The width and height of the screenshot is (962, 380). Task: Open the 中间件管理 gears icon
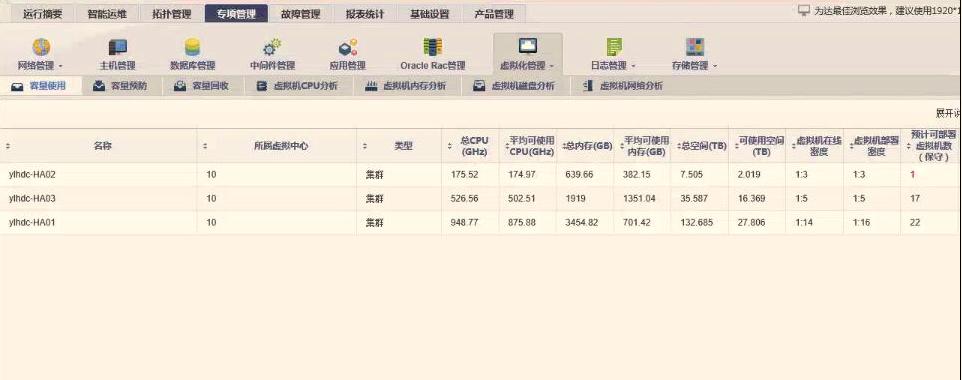[x=272, y=47]
